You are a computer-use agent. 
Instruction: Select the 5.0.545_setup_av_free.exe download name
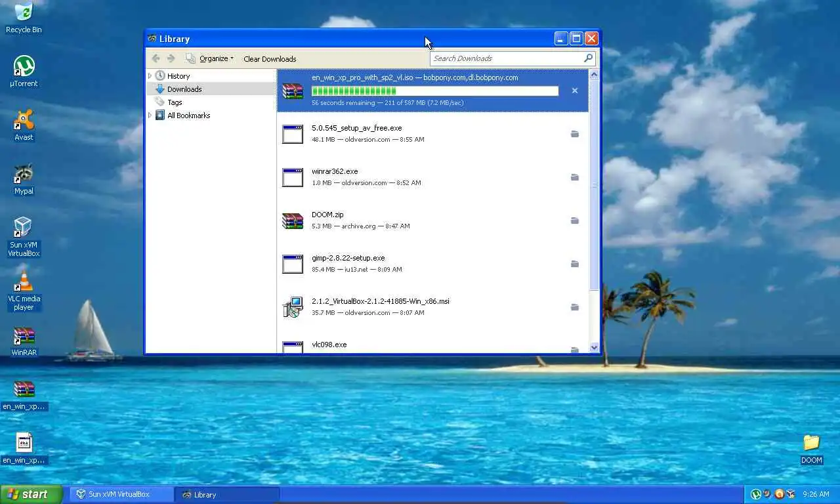point(356,128)
